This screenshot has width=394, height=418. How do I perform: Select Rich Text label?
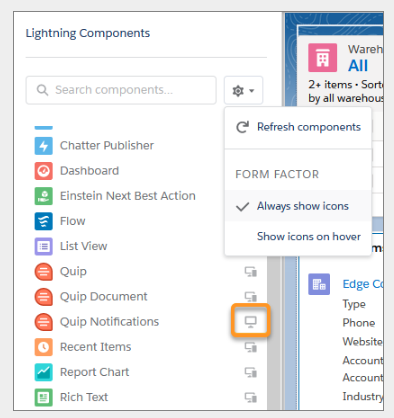84,397
